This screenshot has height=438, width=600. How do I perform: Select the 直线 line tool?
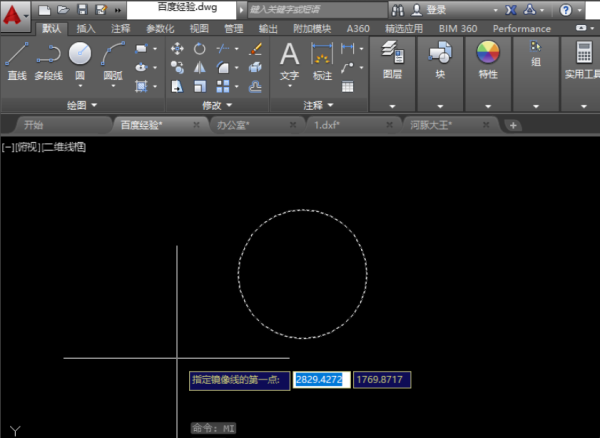point(17,61)
